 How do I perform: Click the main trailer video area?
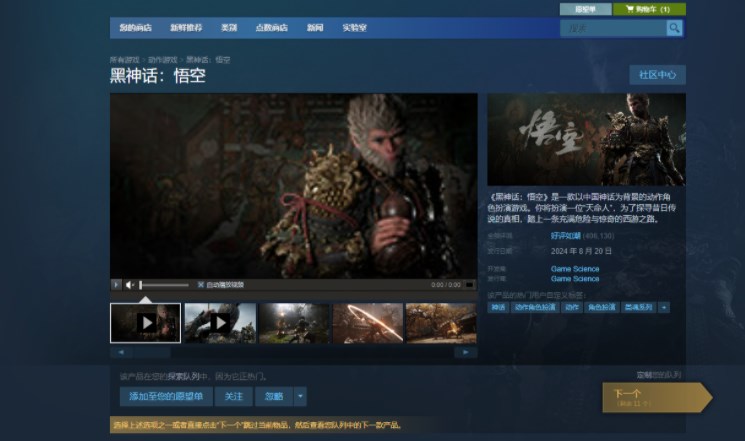[294, 186]
